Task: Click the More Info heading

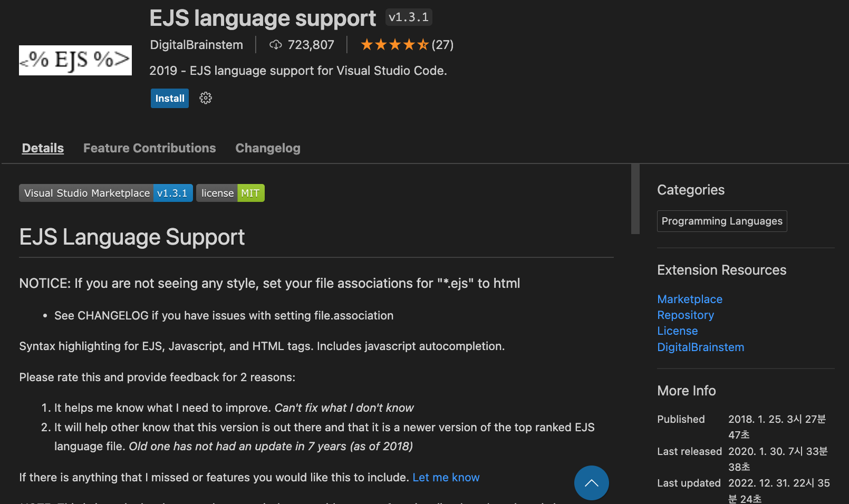Action: point(687,391)
